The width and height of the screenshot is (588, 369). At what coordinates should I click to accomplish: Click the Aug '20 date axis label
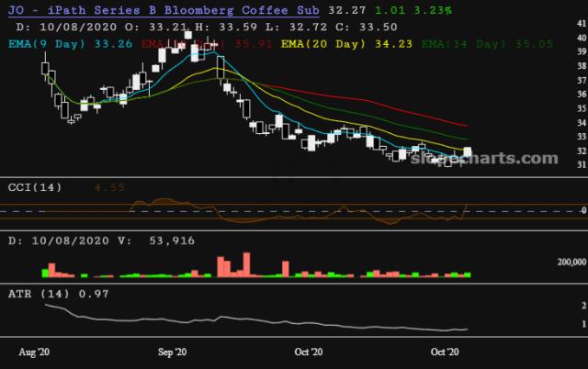[x=37, y=352]
